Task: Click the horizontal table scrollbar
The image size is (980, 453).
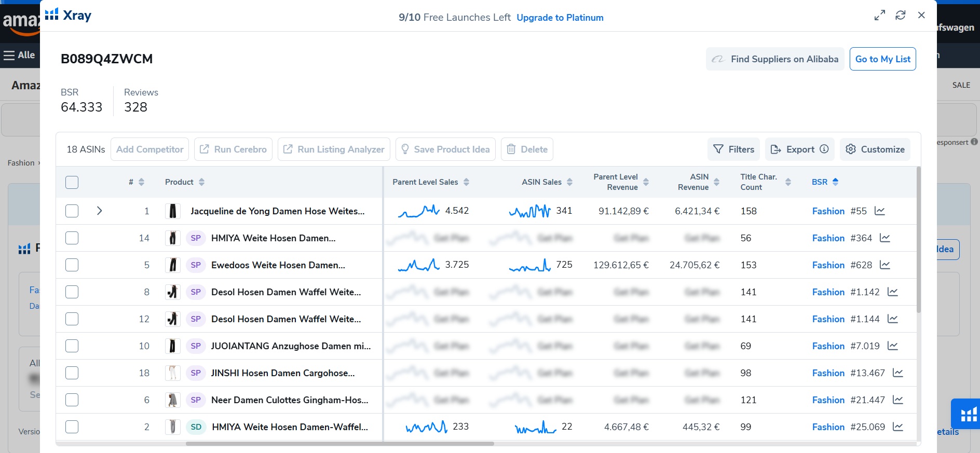Action: (x=340, y=444)
